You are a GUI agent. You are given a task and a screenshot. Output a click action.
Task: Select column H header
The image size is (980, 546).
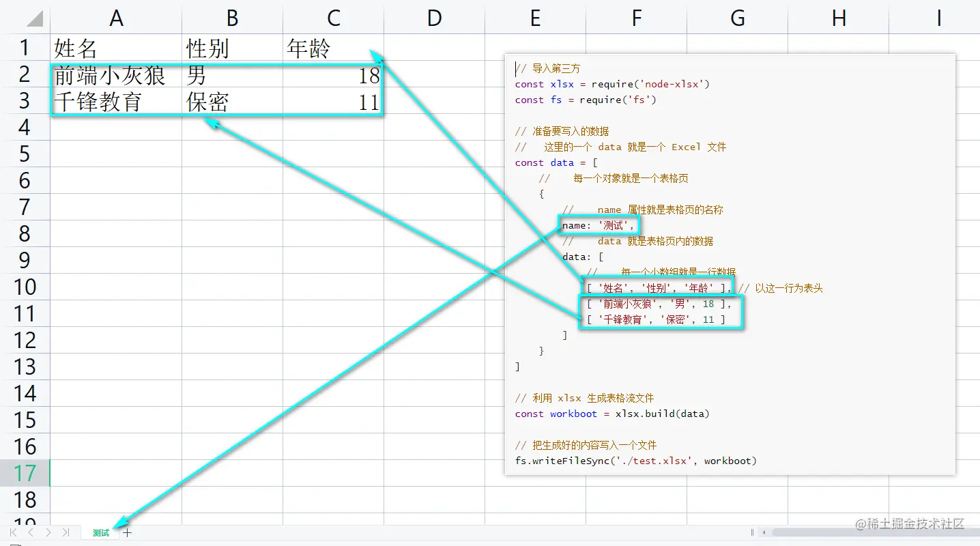pyautogui.click(x=838, y=18)
